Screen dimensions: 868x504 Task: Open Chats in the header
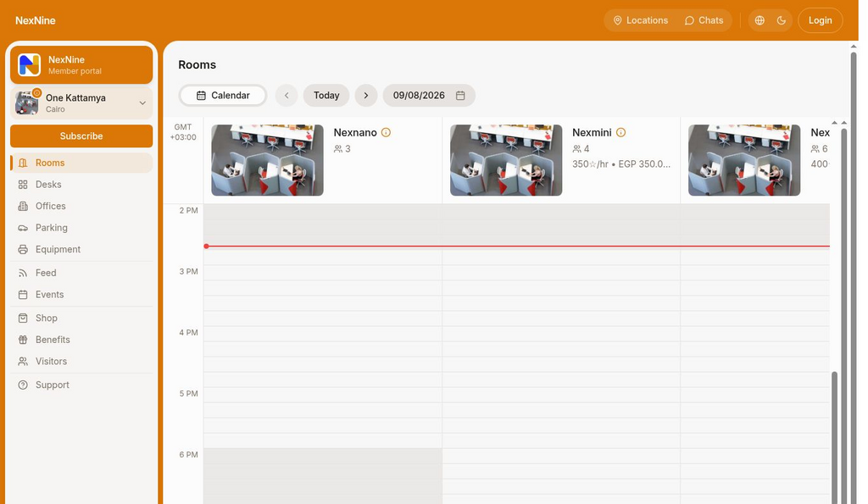click(704, 20)
